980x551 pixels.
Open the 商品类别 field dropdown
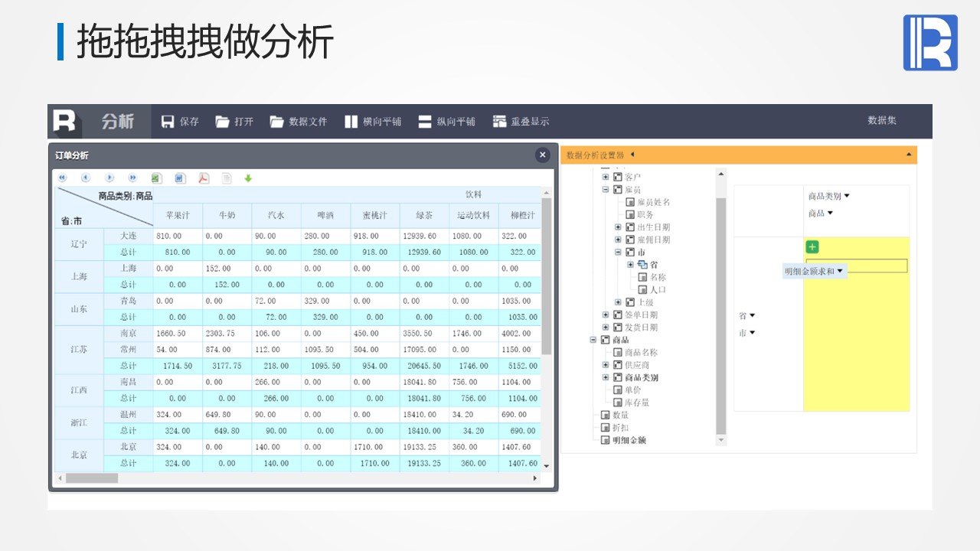[847, 196]
